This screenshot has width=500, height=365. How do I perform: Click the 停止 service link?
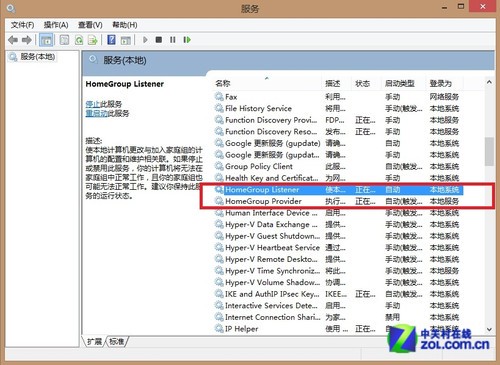coord(93,104)
